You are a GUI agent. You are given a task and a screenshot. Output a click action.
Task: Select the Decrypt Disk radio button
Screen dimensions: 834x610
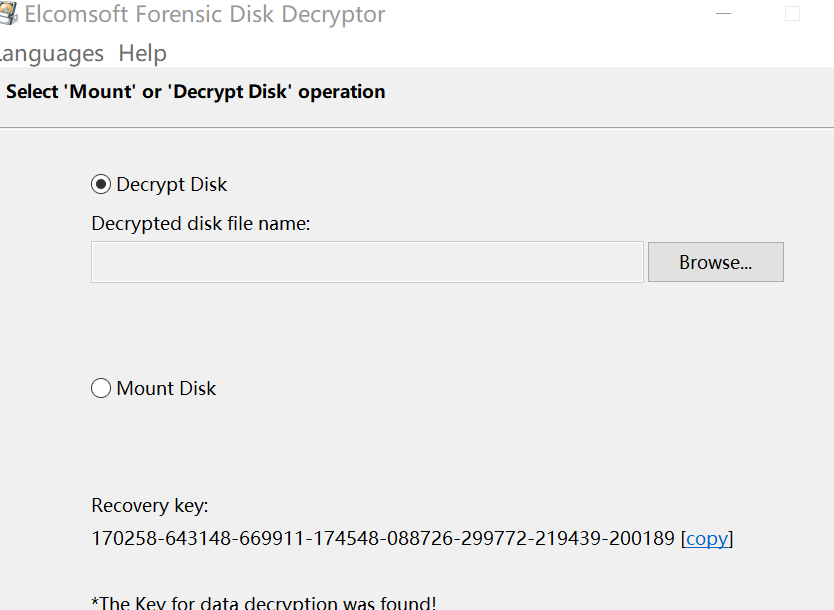101,185
